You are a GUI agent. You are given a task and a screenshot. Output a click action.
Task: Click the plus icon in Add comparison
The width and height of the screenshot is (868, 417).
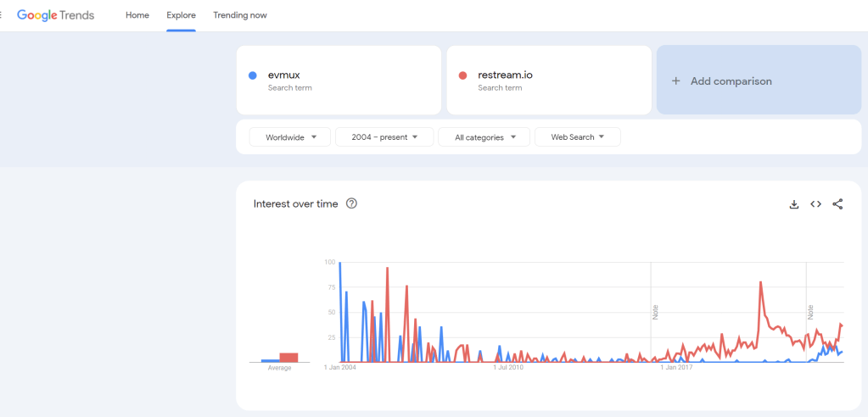click(x=675, y=81)
